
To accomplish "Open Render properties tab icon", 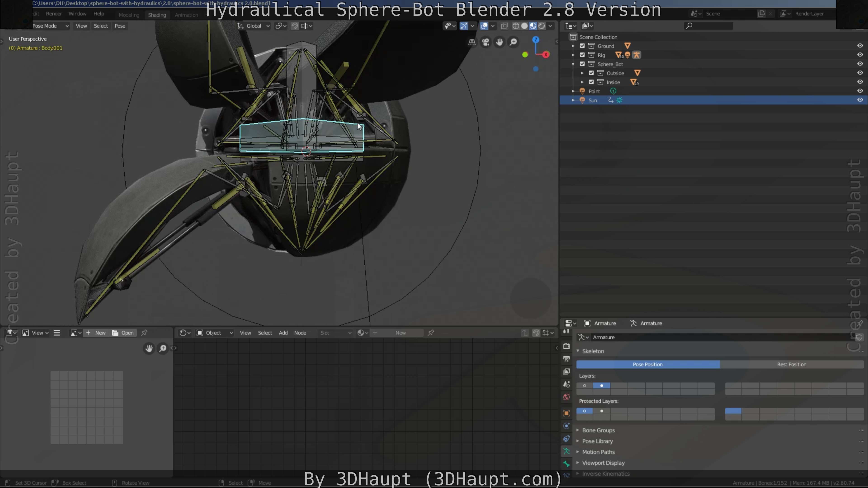I will [566, 346].
